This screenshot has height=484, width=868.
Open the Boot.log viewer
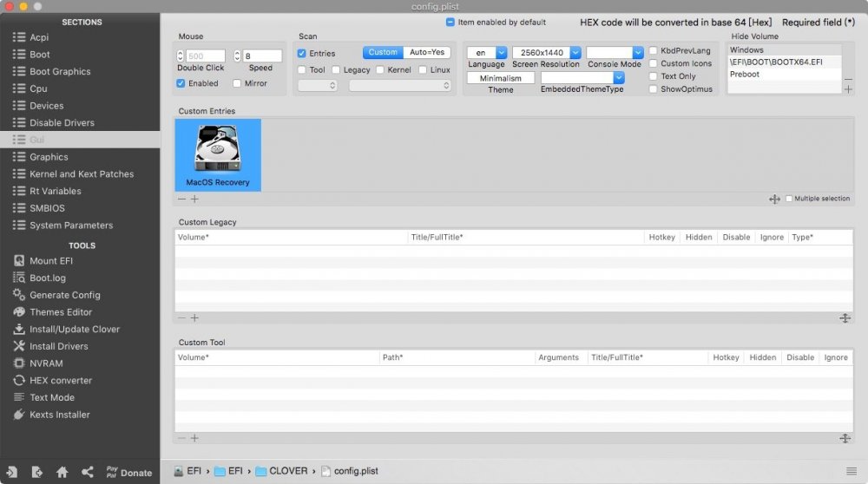click(x=48, y=278)
